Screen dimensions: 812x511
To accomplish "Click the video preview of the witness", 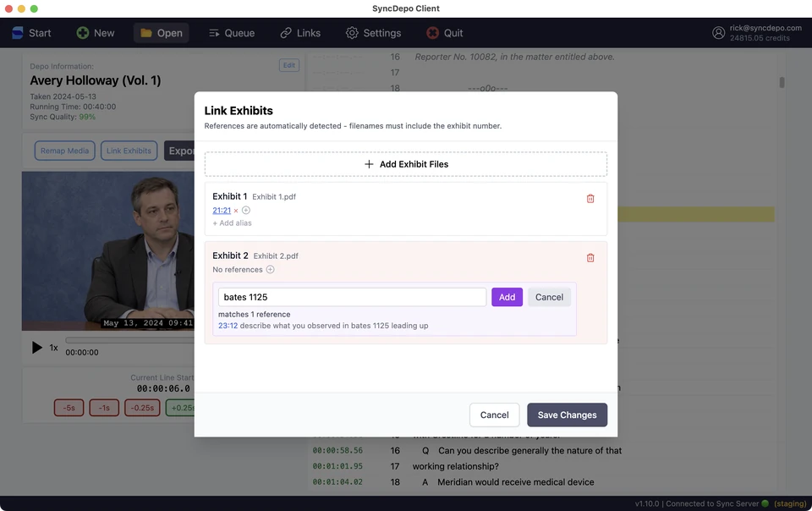I will (x=107, y=251).
